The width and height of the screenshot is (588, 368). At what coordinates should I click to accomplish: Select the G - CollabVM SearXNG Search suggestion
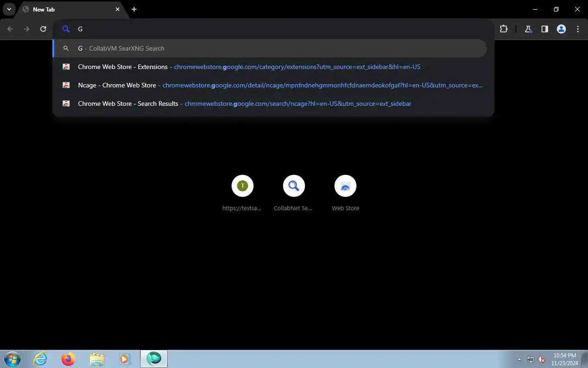[x=270, y=48]
